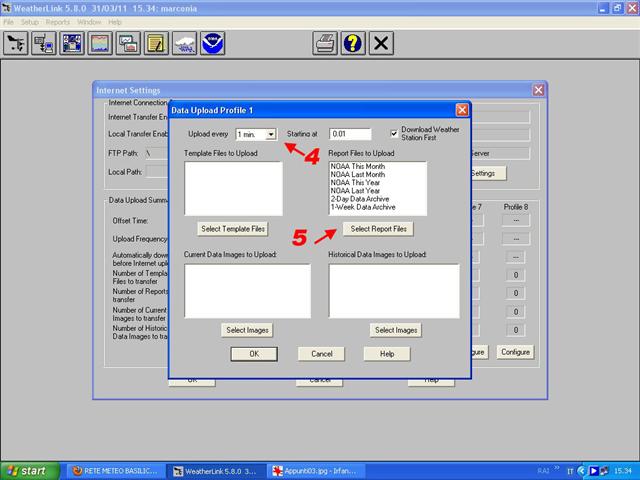
Task: Click the printer toolbar icon
Action: click(x=325, y=43)
